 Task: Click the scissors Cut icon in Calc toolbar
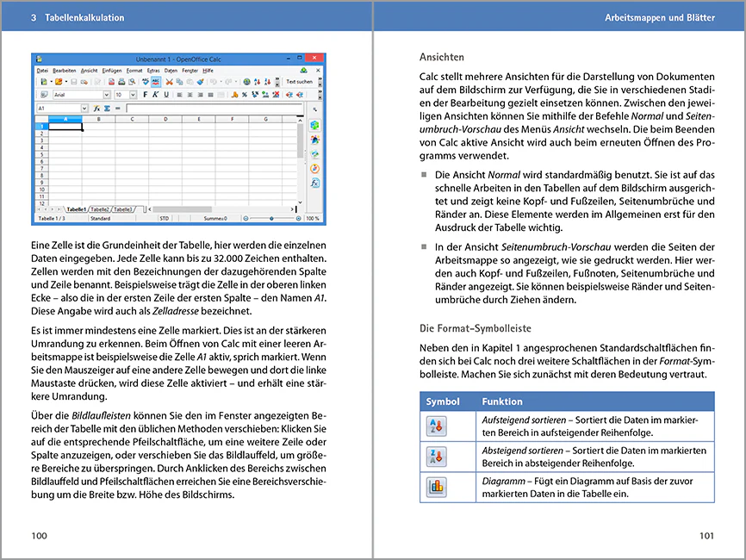(x=170, y=82)
